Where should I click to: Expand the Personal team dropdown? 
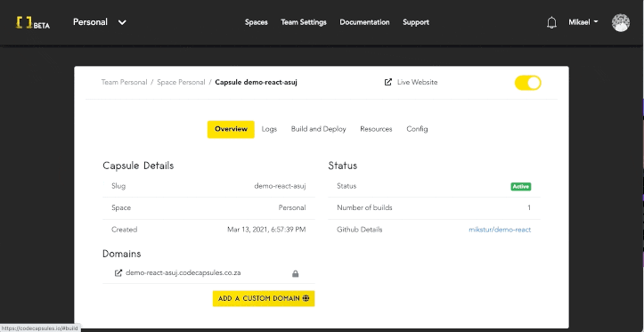[x=100, y=22]
